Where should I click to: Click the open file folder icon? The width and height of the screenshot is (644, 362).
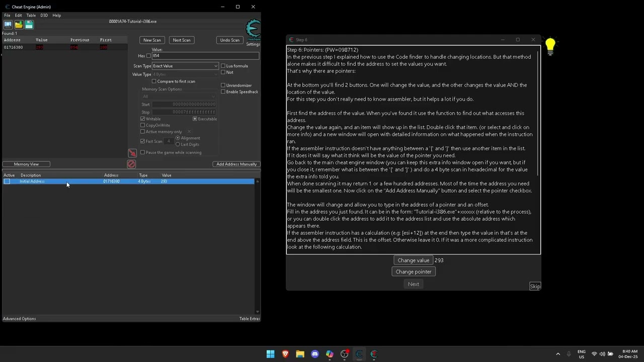tap(19, 25)
